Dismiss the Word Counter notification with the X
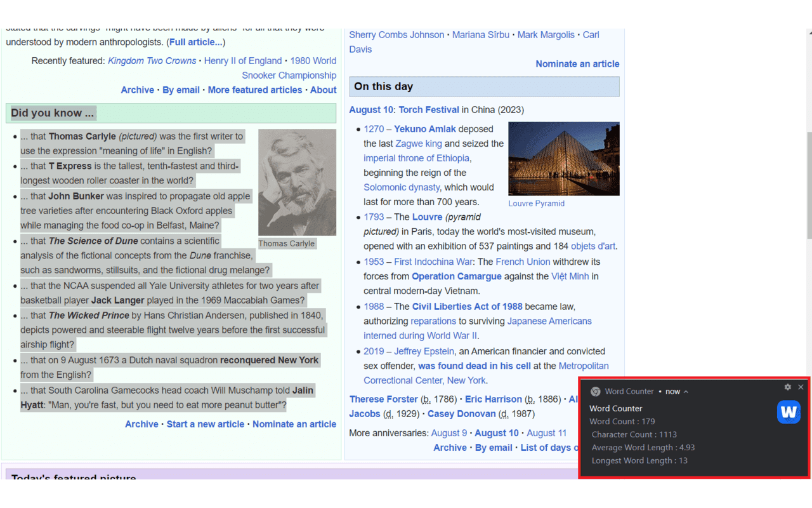812x508 pixels. click(x=801, y=387)
